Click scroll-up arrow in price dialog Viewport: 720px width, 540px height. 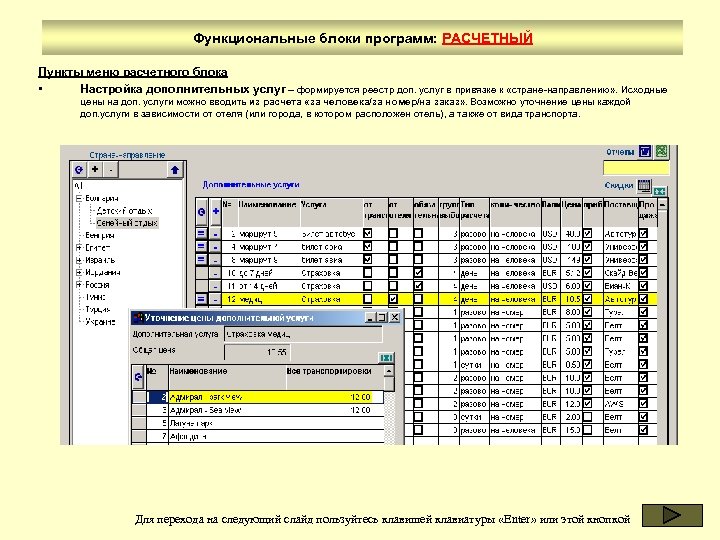(389, 371)
